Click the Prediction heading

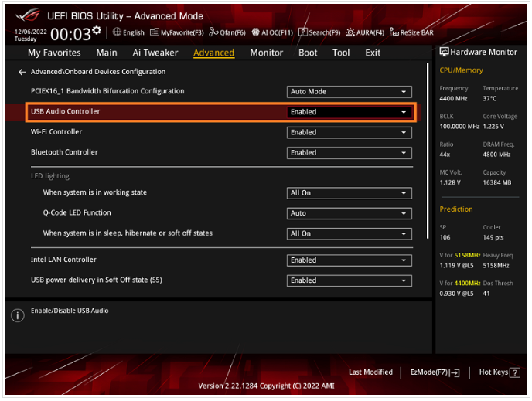tap(456, 209)
